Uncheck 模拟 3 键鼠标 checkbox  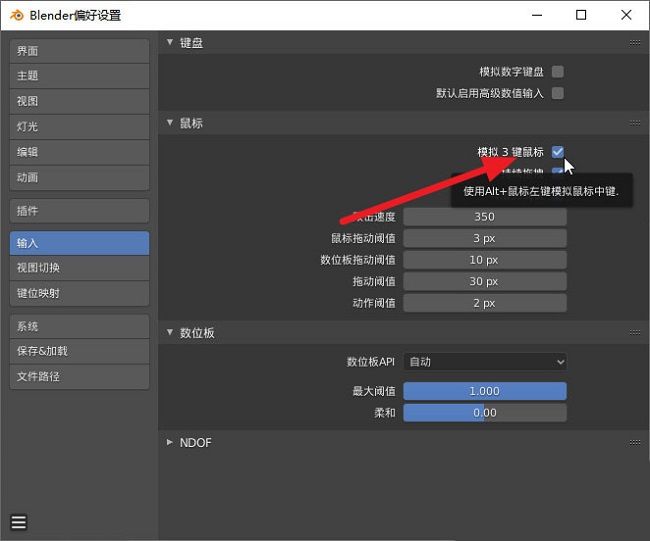tap(558, 152)
